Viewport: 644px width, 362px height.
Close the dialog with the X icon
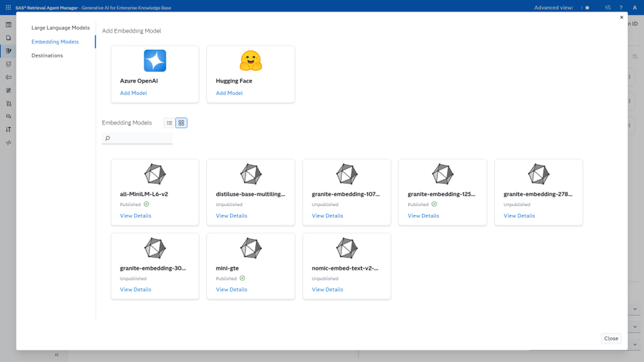click(x=621, y=17)
